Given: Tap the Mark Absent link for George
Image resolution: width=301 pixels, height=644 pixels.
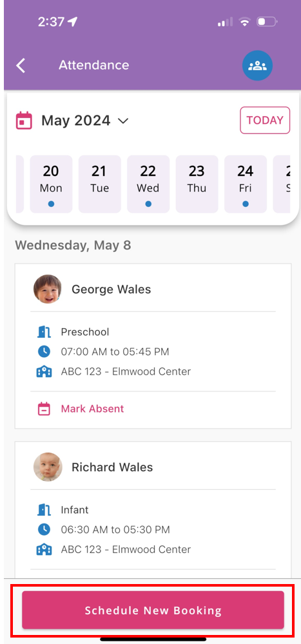Looking at the screenshot, I should click(x=92, y=409).
